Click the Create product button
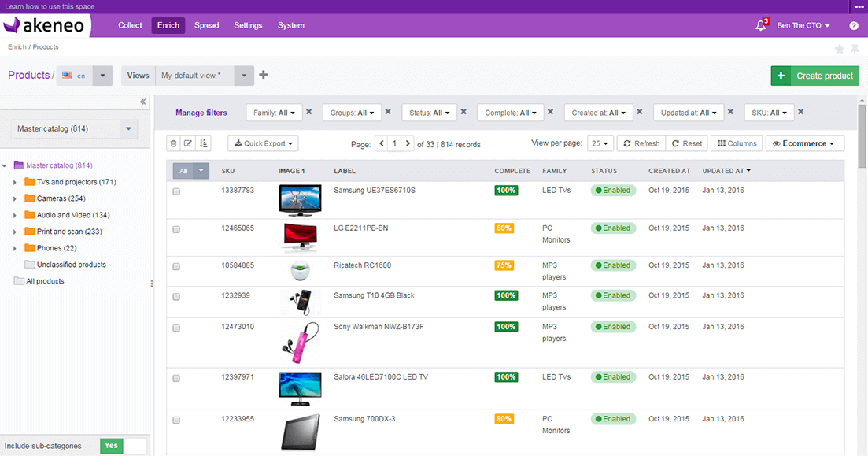The height and width of the screenshot is (456, 868). pos(814,75)
